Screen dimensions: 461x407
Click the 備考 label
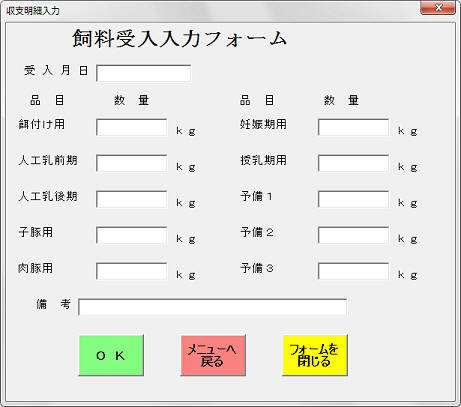click(x=53, y=304)
